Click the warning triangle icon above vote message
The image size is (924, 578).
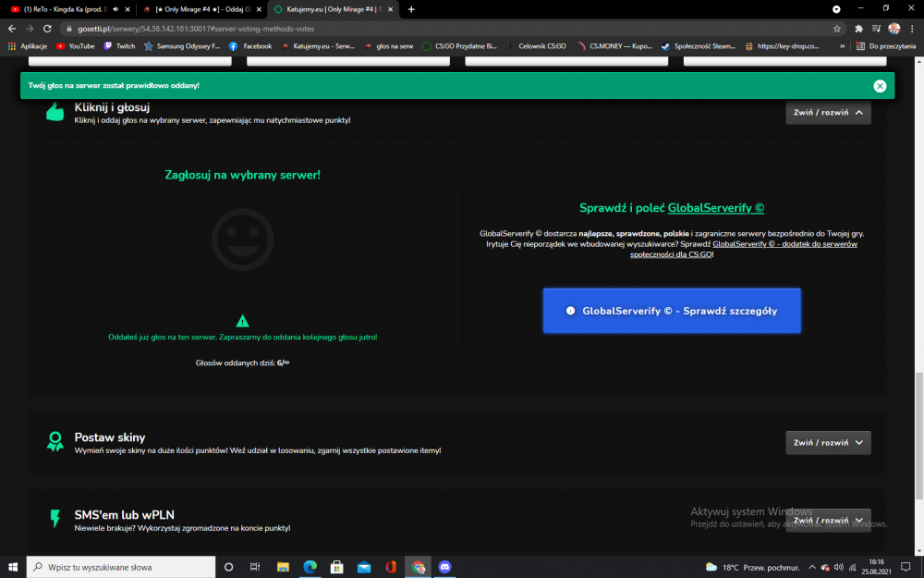click(x=242, y=321)
